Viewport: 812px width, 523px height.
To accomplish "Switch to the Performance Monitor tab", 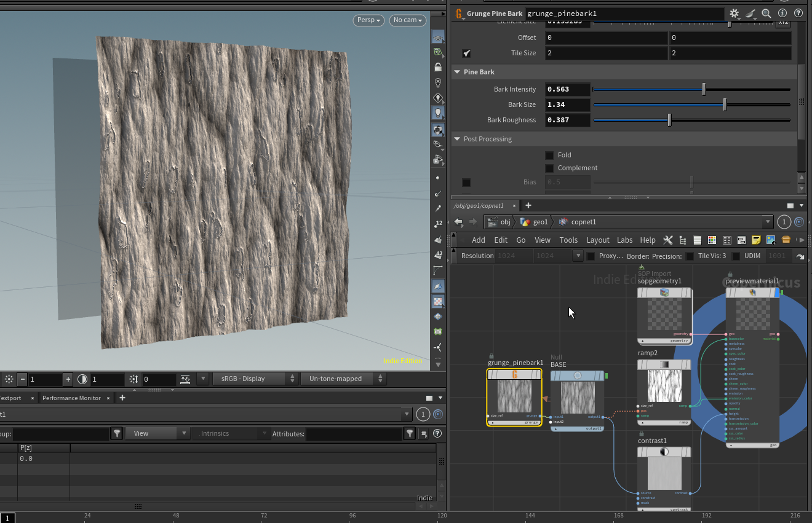I will [x=71, y=398].
